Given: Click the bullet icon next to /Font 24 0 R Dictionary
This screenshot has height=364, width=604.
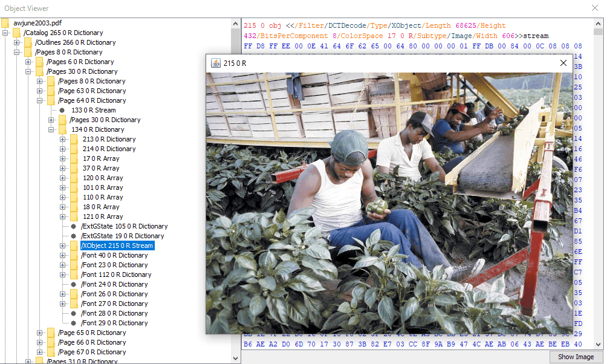Looking at the screenshot, I should click(x=74, y=284).
